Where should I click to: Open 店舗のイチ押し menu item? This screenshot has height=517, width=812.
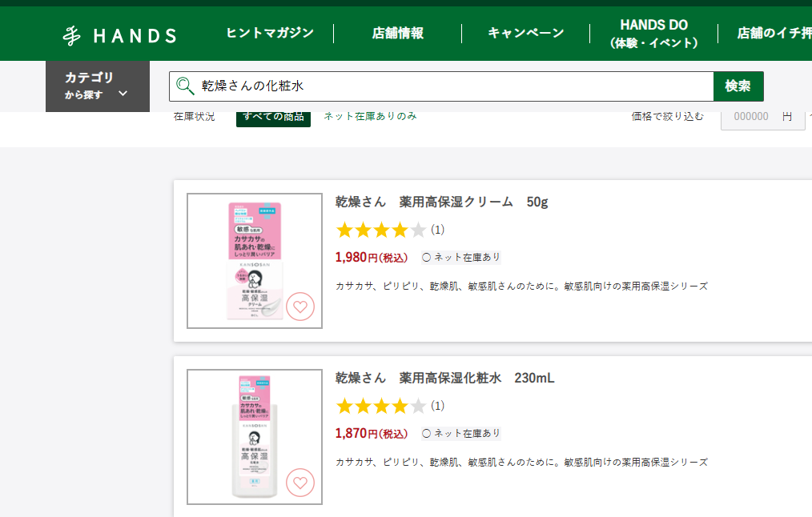click(774, 33)
